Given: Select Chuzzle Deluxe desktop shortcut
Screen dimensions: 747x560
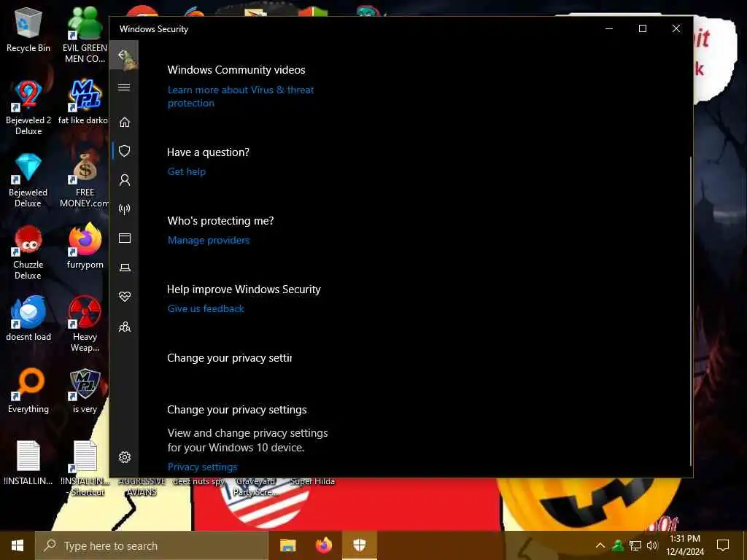Looking at the screenshot, I should pyautogui.click(x=28, y=252).
